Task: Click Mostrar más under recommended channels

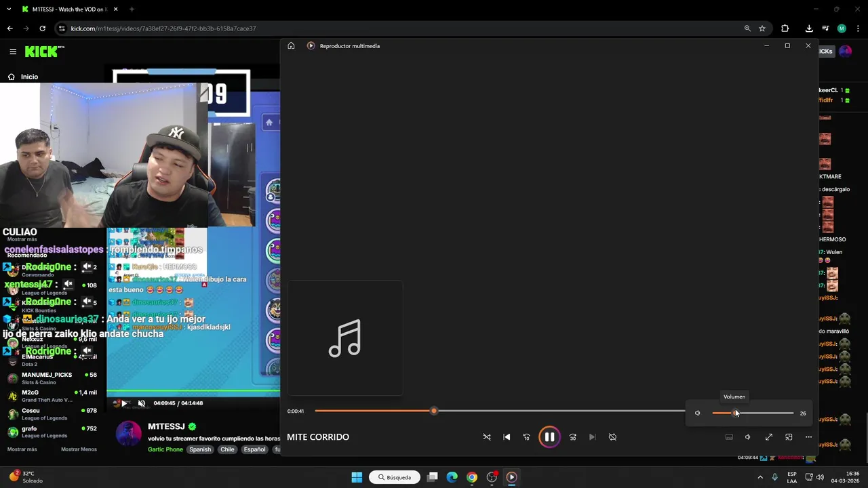Action: tap(22, 449)
